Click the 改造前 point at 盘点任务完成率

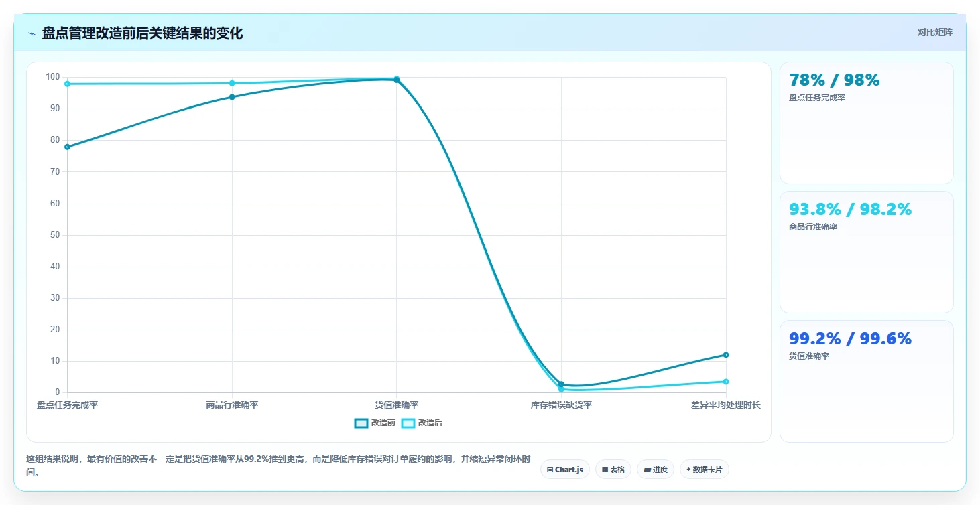coord(67,147)
